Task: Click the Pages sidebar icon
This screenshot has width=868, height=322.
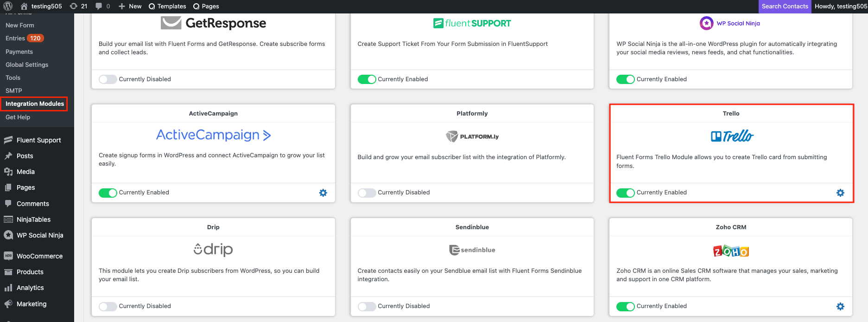Action: pos(8,187)
